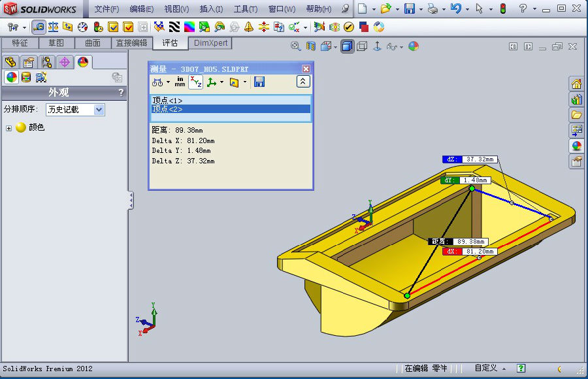Viewport: 588px width, 379px height.
Task: Click the Rebuild traffic light icon
Action: [502, 8]
